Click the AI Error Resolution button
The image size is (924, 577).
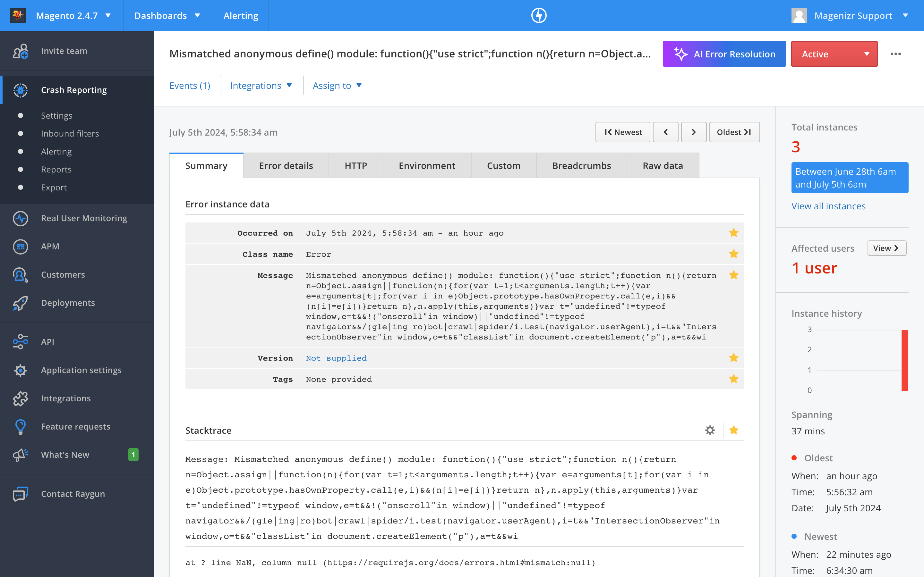pos(724,54)
